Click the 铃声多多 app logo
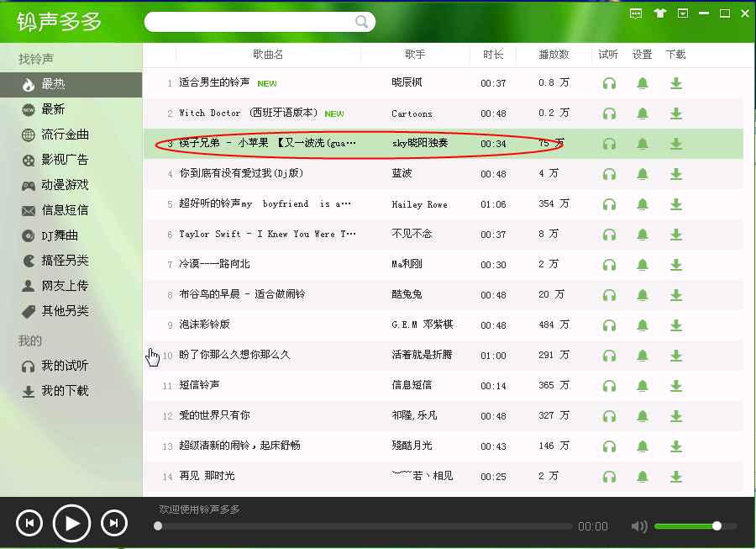This screenshot has width=756, height=549. coord(59,21)
